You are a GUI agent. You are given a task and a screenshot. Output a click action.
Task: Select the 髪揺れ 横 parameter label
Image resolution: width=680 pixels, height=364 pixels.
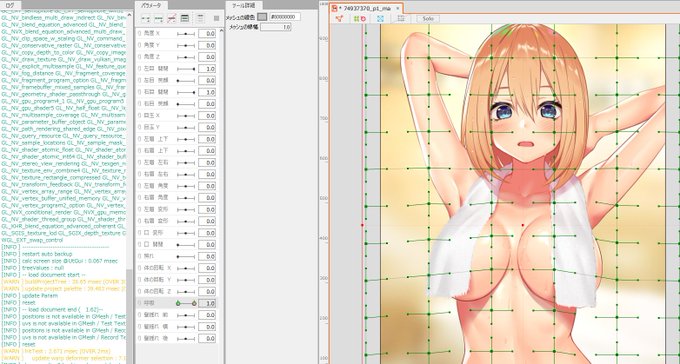pos(155,326)
